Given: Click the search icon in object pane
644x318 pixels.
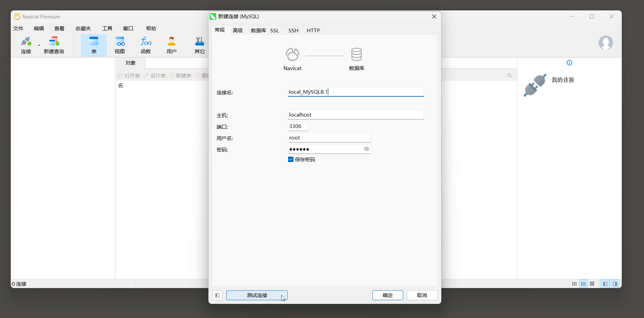Looking at the screenshot, I should tap(510, 75).
